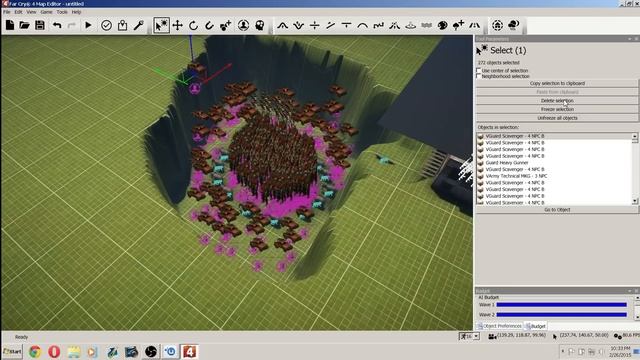This screenshot has height=360, width=640.
Task: Switch to the Budget tab
Action: (536, 326)
